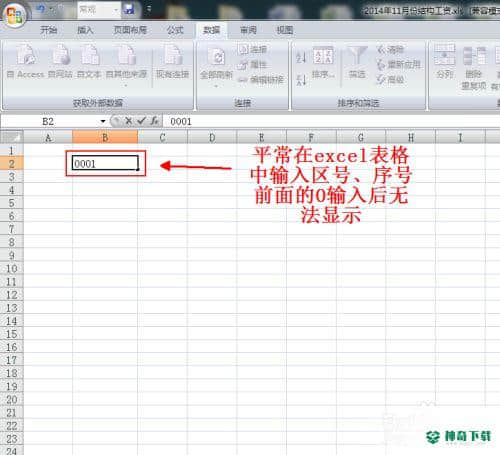Expand the other sources (自其他来源) dropdown
The width and height of the screenshot is (500, 455).
(126, 86)
